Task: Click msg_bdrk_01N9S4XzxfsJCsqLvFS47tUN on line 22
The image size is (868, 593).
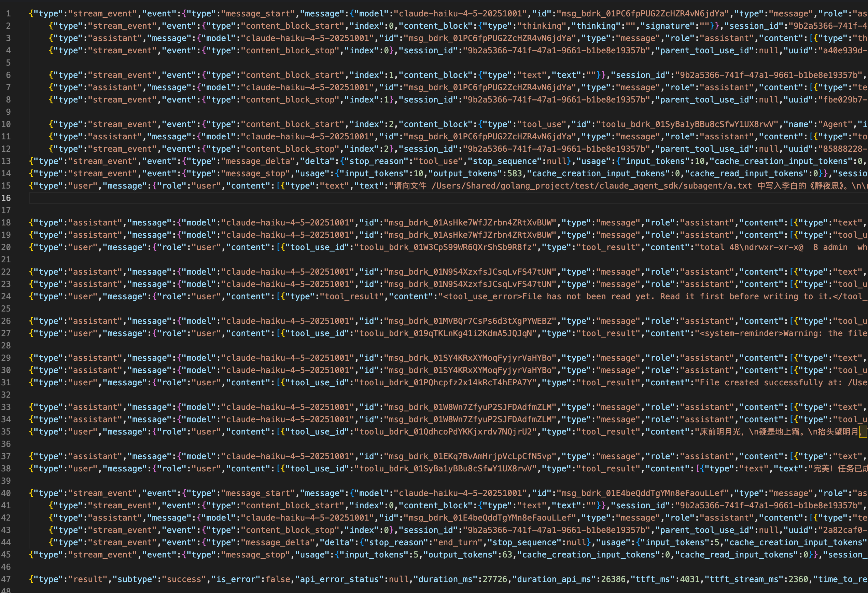Action: [470, 272]
